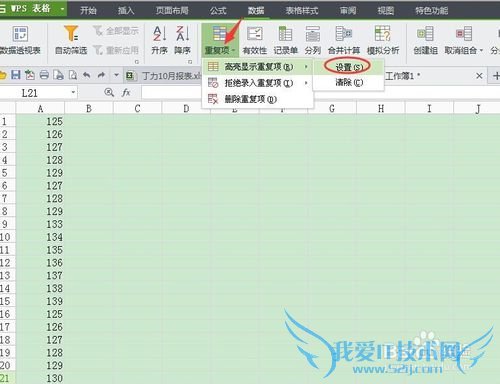
Task: Open the 重复项 duplicates dropdown
Action: click(x=220, y=40)
